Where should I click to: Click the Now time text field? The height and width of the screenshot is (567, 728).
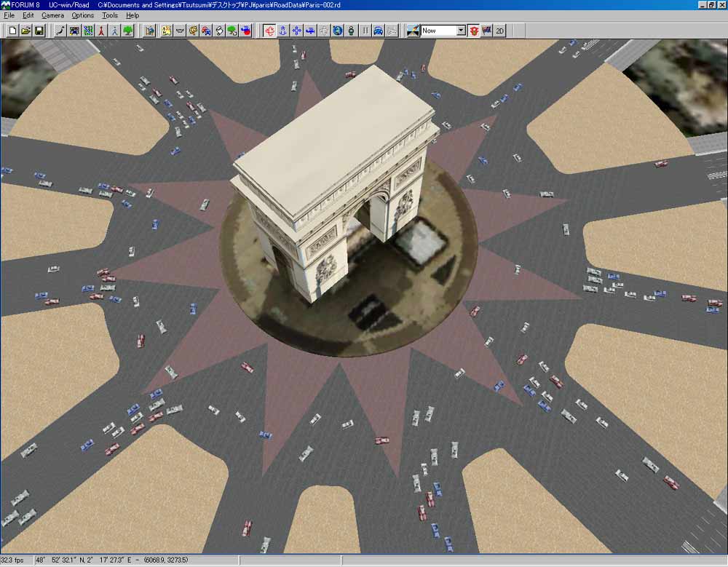[x=439, y=31]
